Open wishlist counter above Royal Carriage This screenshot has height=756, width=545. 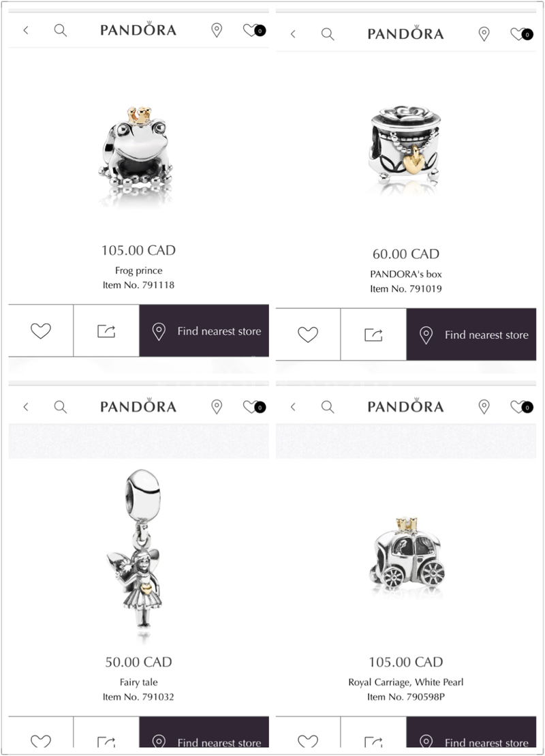[522, 407]
